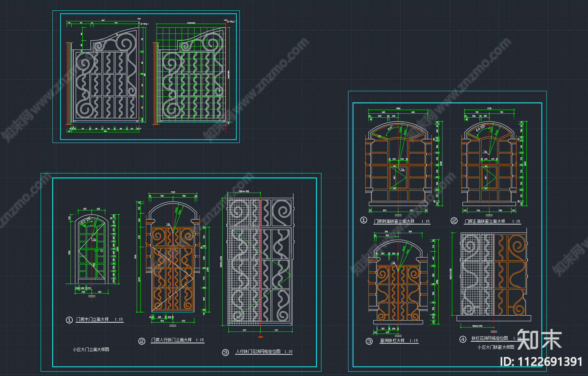Viewport: 588px width, 376px height.
Task: Select the window opening iron railing drawing
Action: coord(398,282)
